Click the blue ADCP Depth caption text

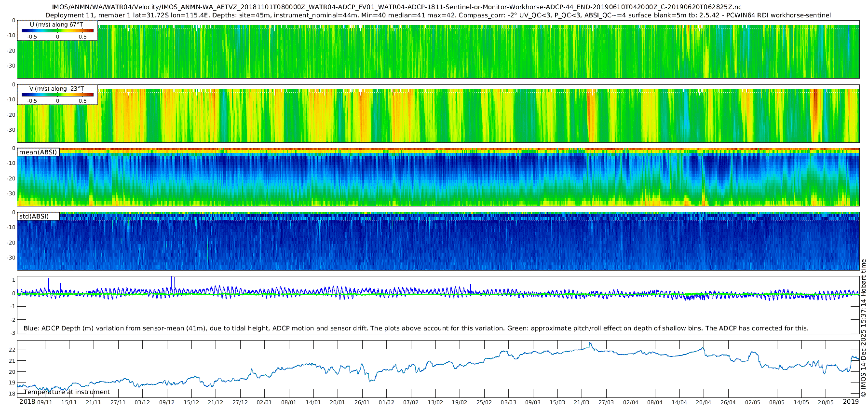(x=416, y=328)
